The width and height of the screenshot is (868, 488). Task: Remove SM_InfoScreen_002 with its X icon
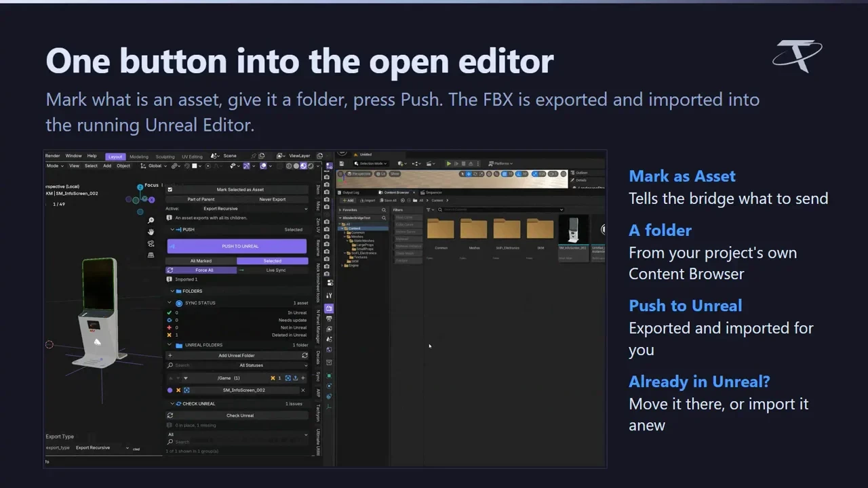tap(303, 390)
